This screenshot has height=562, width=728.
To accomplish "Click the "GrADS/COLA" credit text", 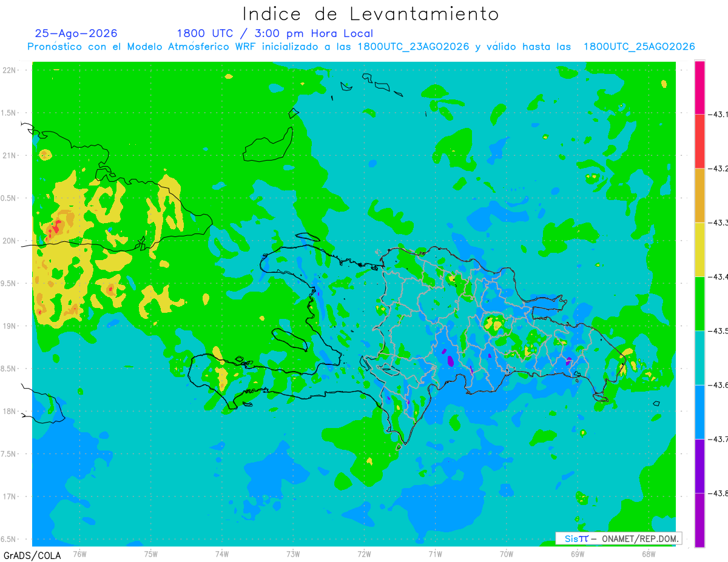I will (x=32, y=555).
